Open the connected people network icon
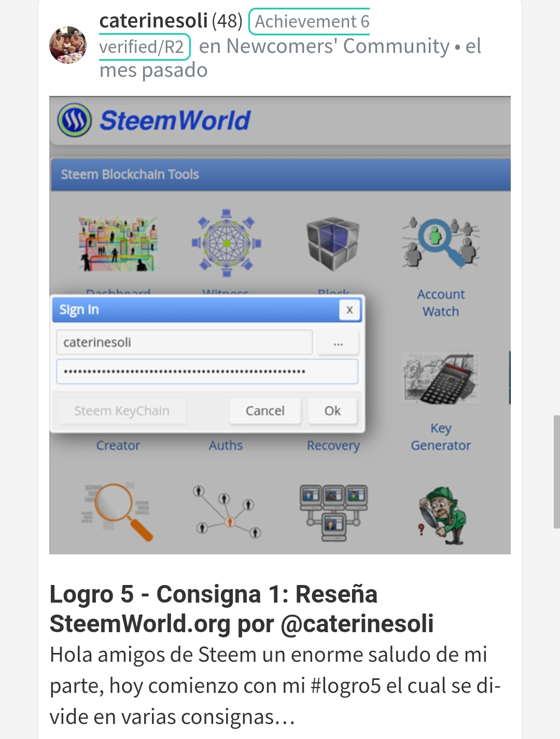This screenshot has height=739, width=560. [x=227, y=512]
